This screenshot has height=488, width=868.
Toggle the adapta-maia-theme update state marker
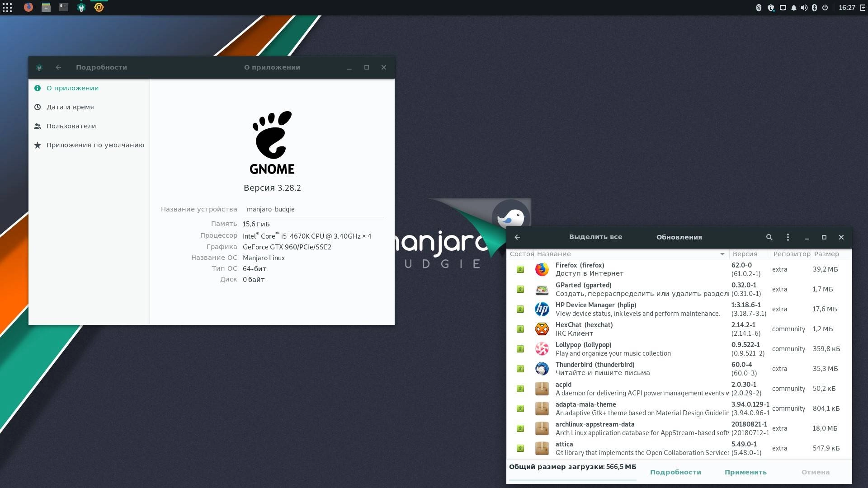click(520, 408)
